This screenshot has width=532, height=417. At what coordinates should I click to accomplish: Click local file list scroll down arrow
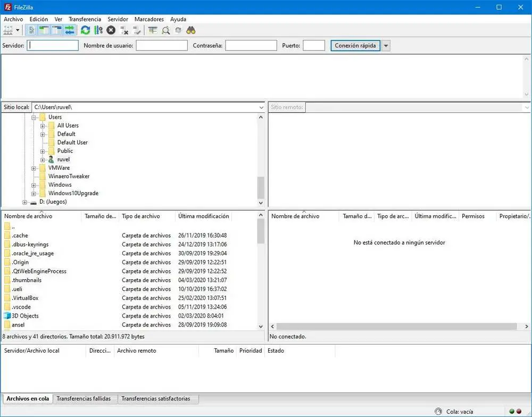click(x=261, y=327)
